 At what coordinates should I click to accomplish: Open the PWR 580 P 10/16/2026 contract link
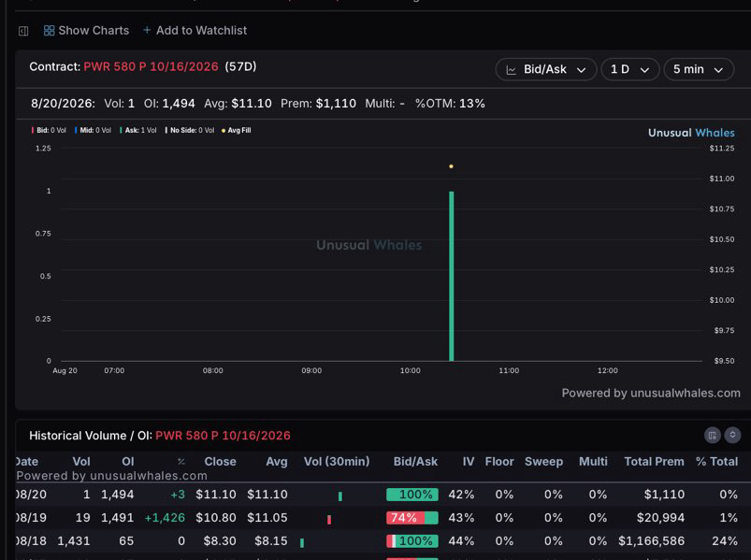coord(151,66)
